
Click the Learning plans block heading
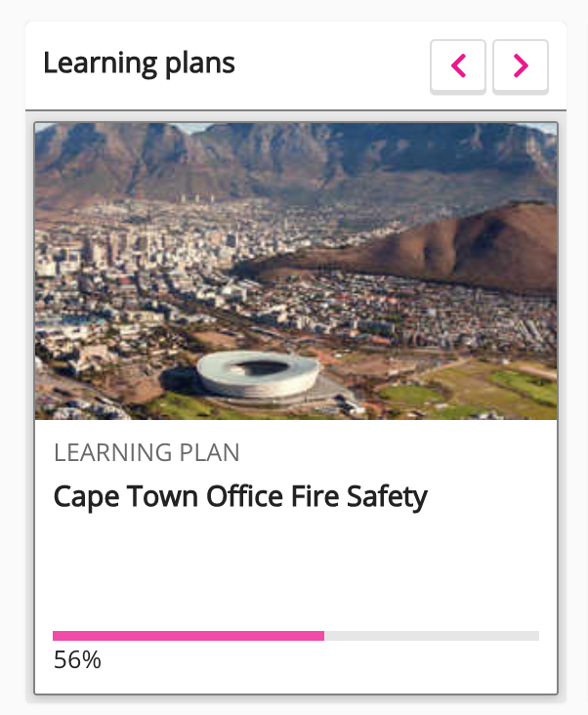139,63
